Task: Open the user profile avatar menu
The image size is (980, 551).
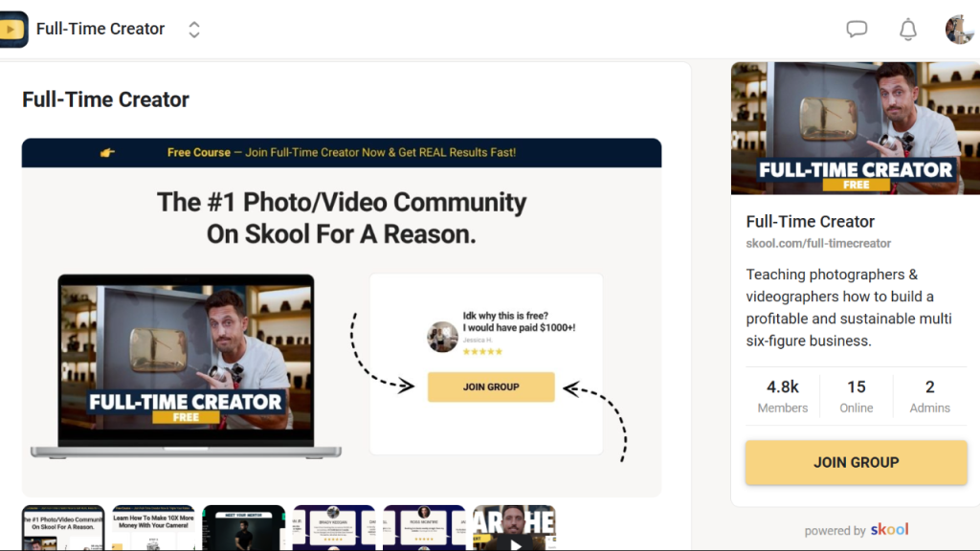Action: (x=959, y=30)
